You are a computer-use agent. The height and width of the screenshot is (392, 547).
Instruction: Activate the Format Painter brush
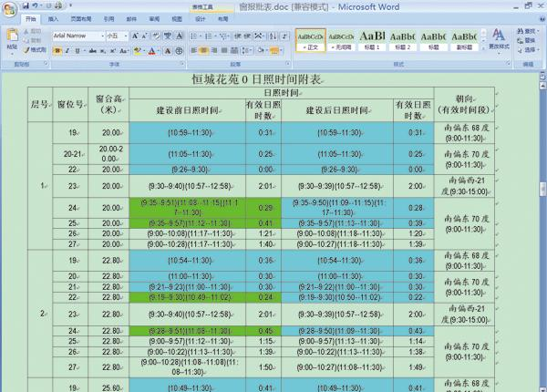click(36, 50)
